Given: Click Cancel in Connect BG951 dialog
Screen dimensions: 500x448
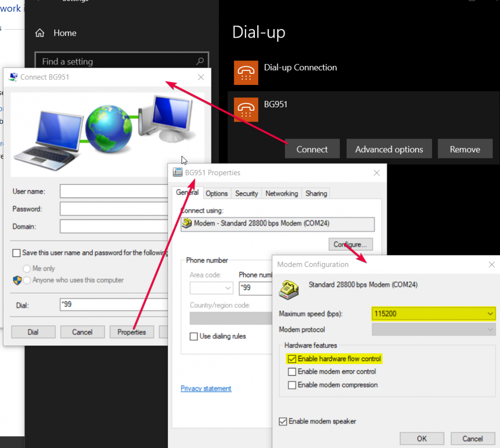Looking at the screenshot, I should coord(82,332).
